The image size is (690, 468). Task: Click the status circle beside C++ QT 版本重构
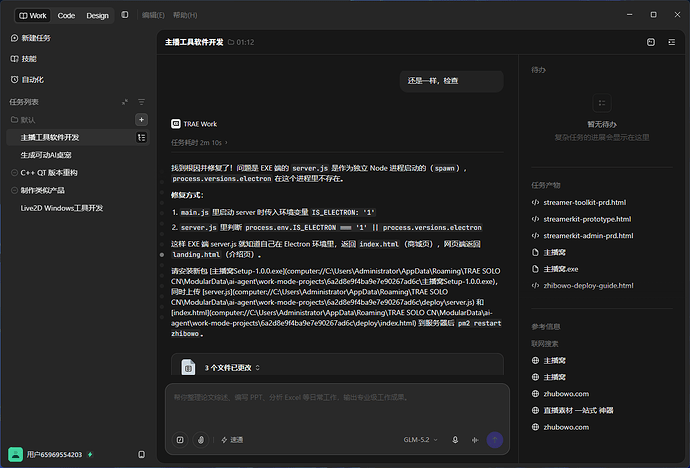[x=14, y=173]
